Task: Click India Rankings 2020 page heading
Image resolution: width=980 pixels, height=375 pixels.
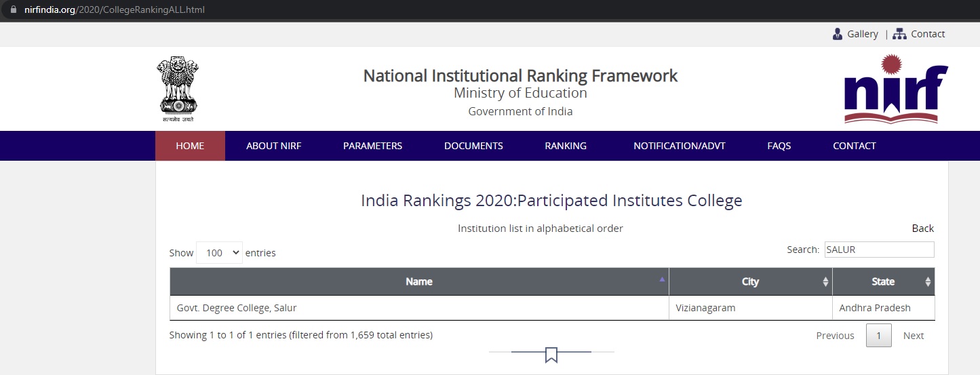Action: (551, 201)
